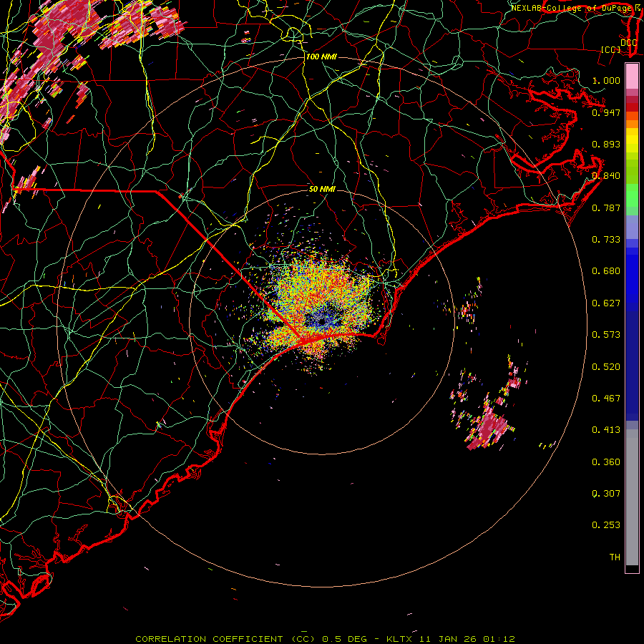Click the 1.000 value on color scale
Viewport: 644px width, 644px height.
coord(606,80)
